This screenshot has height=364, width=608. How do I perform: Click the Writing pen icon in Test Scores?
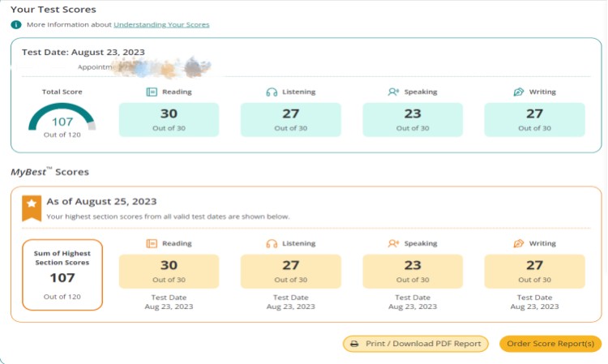(x=518, y=92)
